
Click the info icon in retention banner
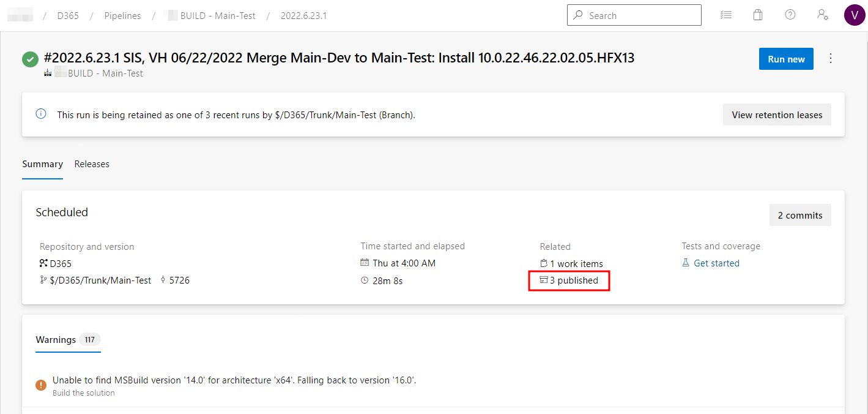(41, 115)
